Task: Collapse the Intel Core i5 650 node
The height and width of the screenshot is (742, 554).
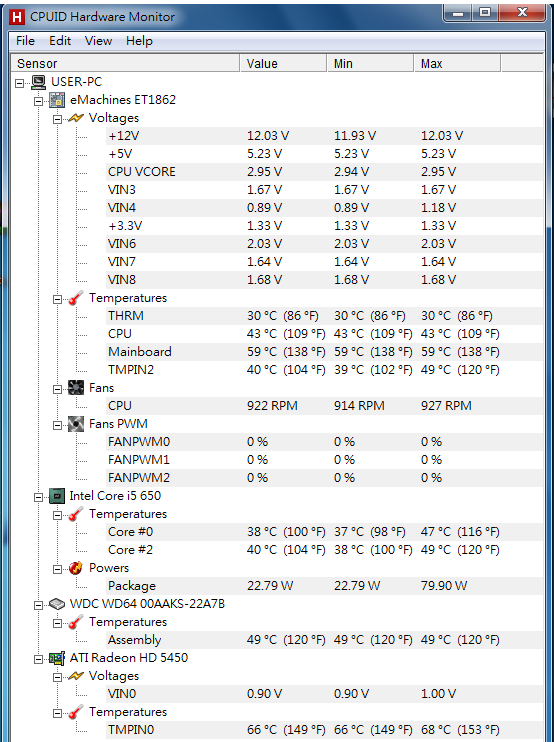Action: coord(38,497)
